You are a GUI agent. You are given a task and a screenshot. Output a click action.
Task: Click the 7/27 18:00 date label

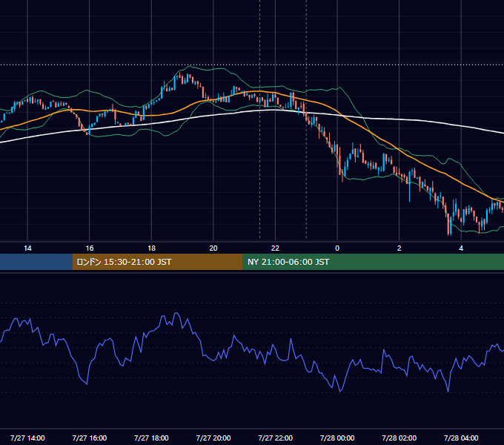tap(151, 438)
